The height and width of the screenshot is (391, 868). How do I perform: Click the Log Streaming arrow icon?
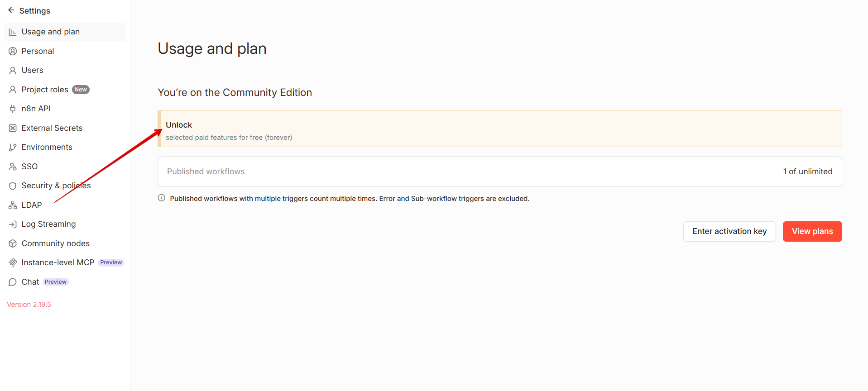(13, 224)
